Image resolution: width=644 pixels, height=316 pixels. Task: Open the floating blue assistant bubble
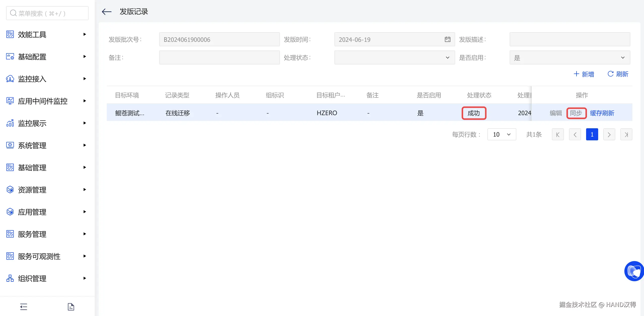[634, 271]
